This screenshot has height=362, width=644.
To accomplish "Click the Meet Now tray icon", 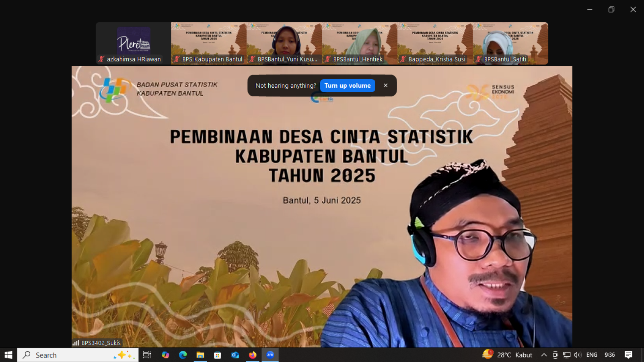I will click(x=556, y=355).
